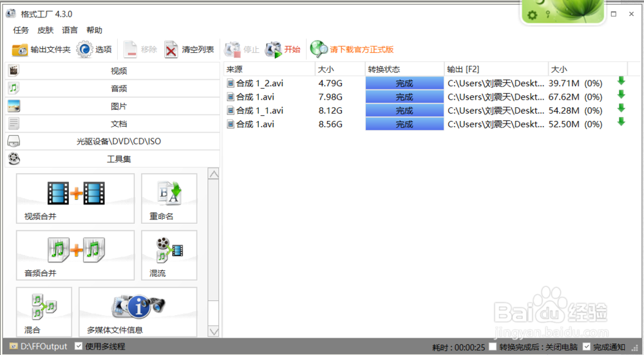Sort by the 来源 column header
Image resolution: width=644 pixels, height=355 pixels.
tap(269, 69)
